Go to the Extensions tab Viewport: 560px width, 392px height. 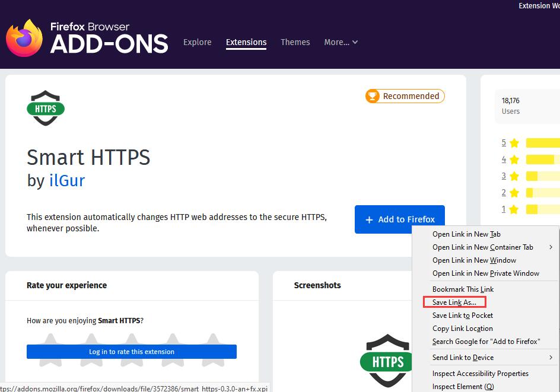pyautogui.click(x=246, y=42)
